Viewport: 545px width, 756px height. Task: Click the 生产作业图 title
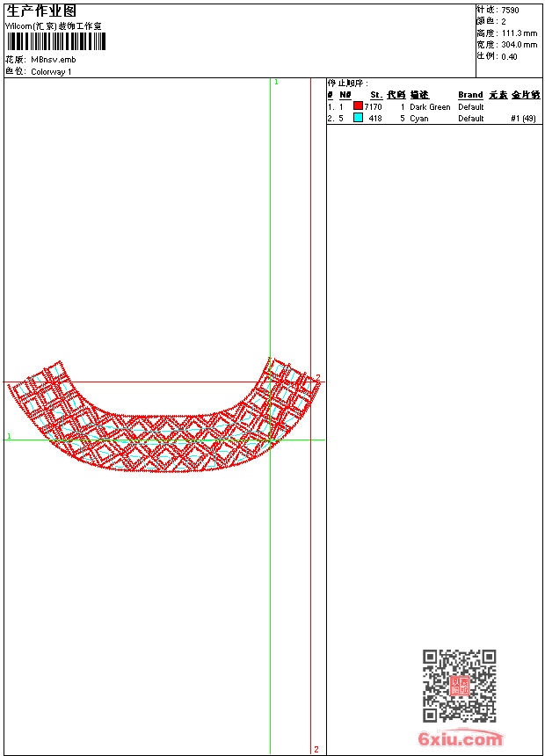point(41,11)
